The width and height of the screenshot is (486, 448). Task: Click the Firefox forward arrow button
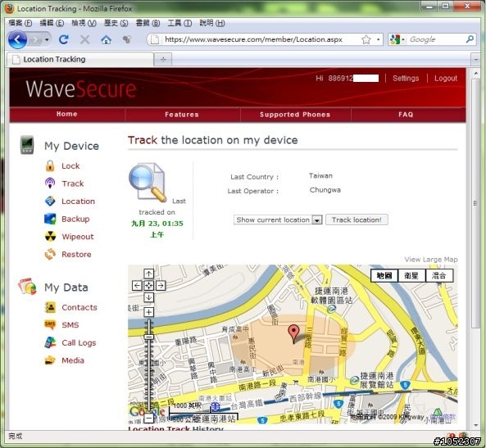pyautogui.click(x=35, y=39)
